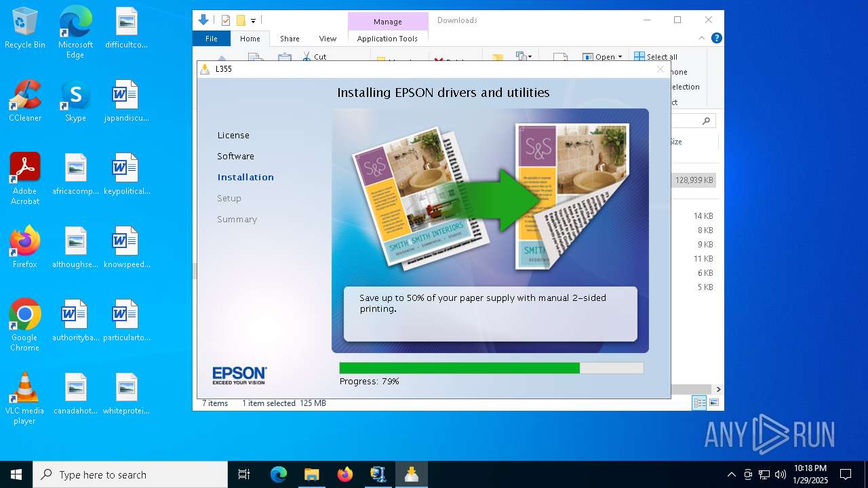The image size is (868, 488).
Task: Open File Explorer from the taskbar
Action: tap(312, 474)
